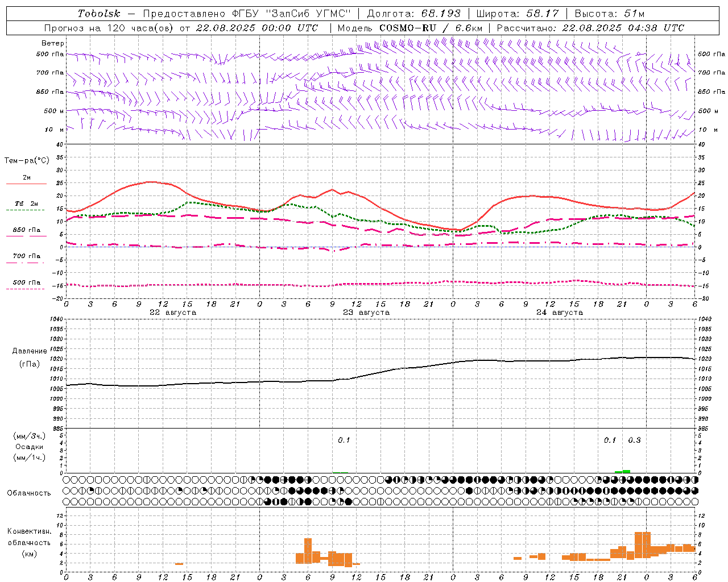Viewport: 728px width, 582px height.
Task: Click the solid red 2м legend line sample
Action: click(26, 184)
